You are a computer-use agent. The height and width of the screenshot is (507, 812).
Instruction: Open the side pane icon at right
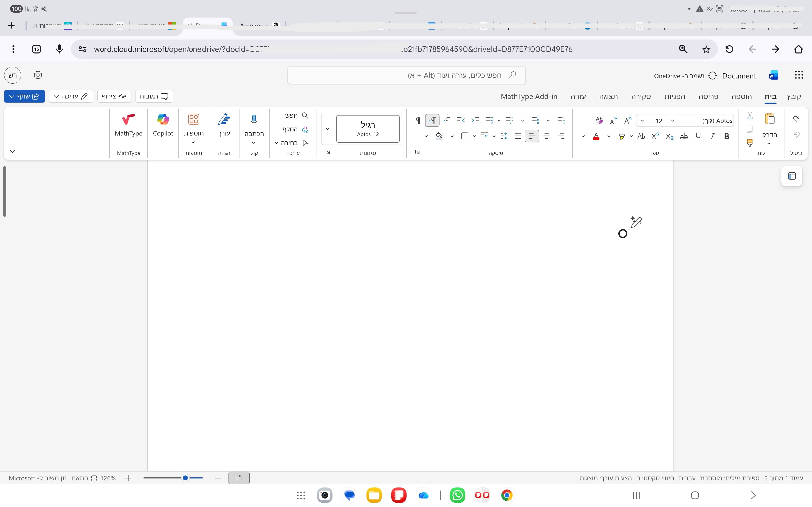click(x=791, y=176)
